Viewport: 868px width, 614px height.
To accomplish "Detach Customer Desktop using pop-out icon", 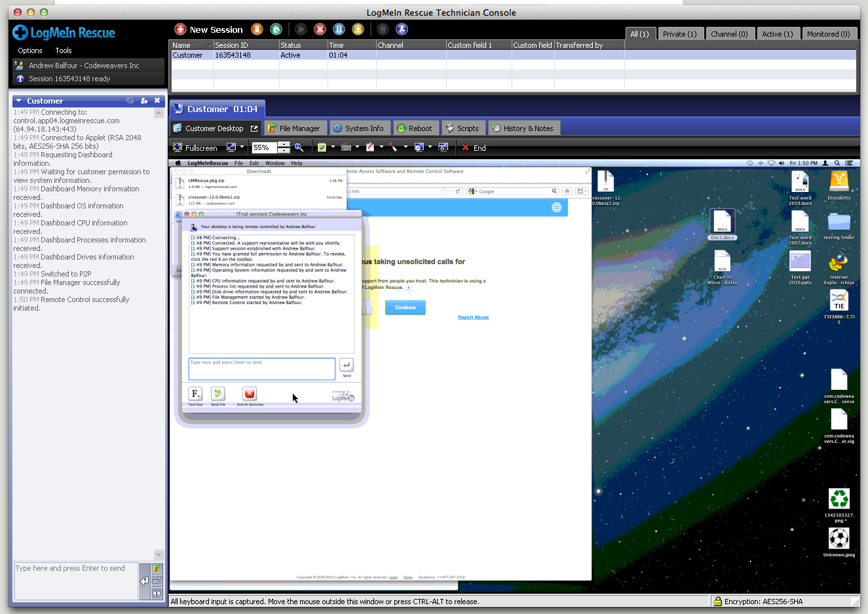I will (254, 128).
